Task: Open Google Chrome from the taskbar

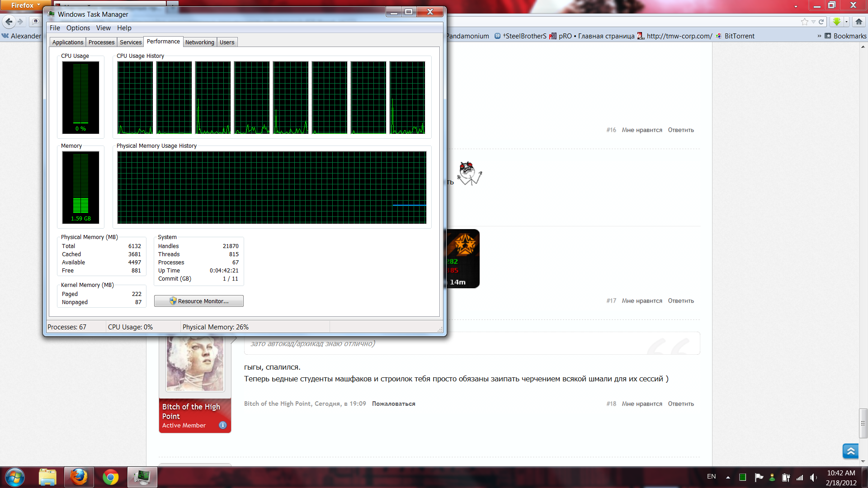Action: click(x=110, y=477)
